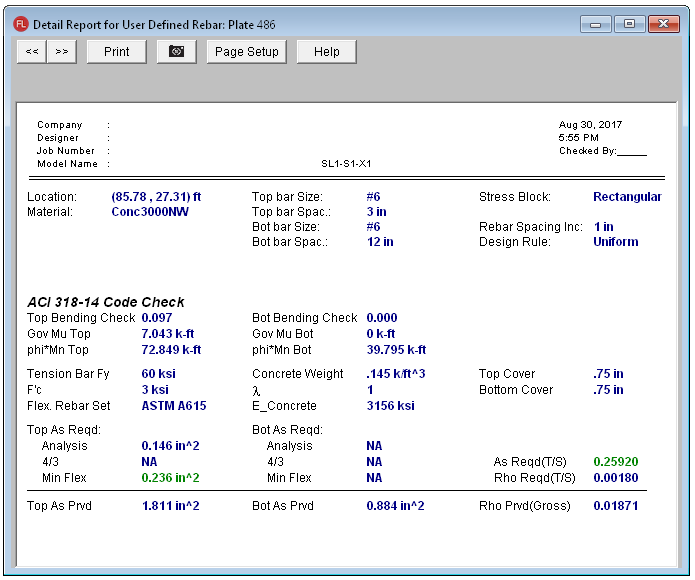The width and height of the screenshot is (695, 580).
Task: Advance to next report with >> button
Action: click(61, 52)
